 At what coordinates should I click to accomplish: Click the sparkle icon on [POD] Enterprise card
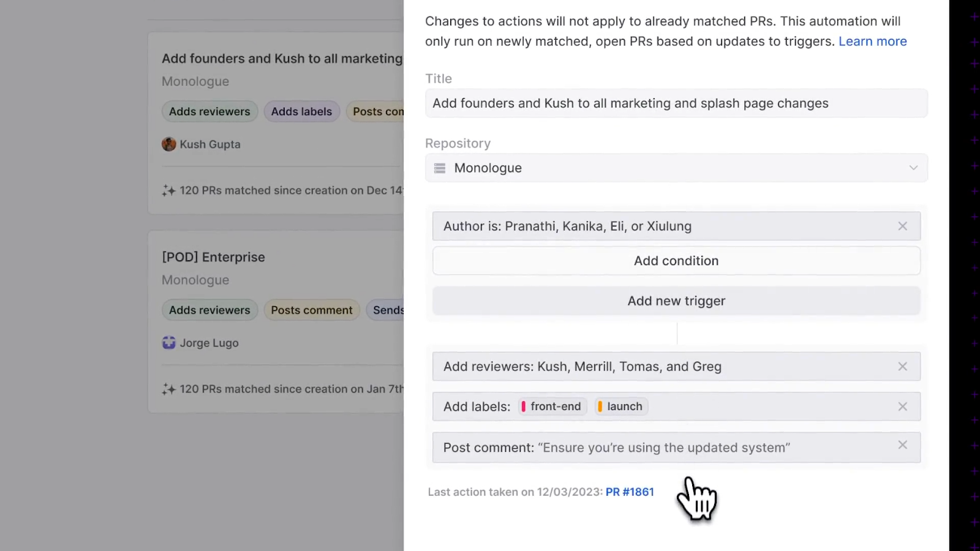click(x=168, y=389)
